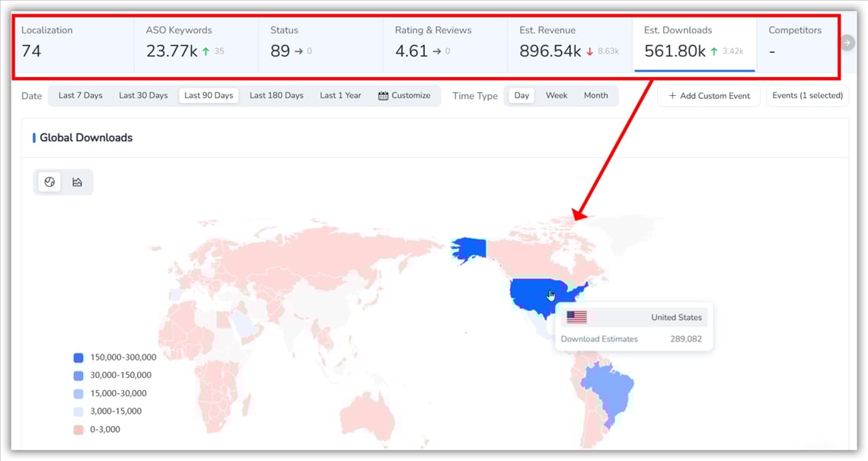Enable the Day time type option
The height and width of the screenshot is (461, 868).
pos(521,96)
